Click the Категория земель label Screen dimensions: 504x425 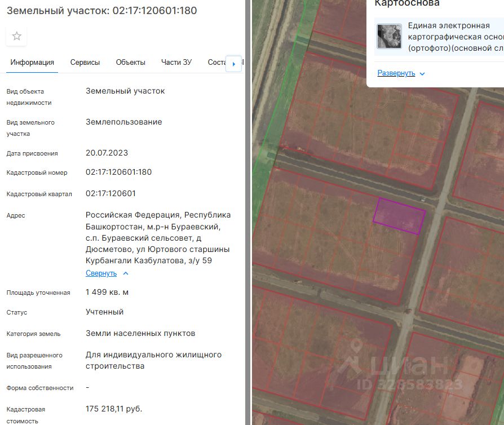(33, 334)
